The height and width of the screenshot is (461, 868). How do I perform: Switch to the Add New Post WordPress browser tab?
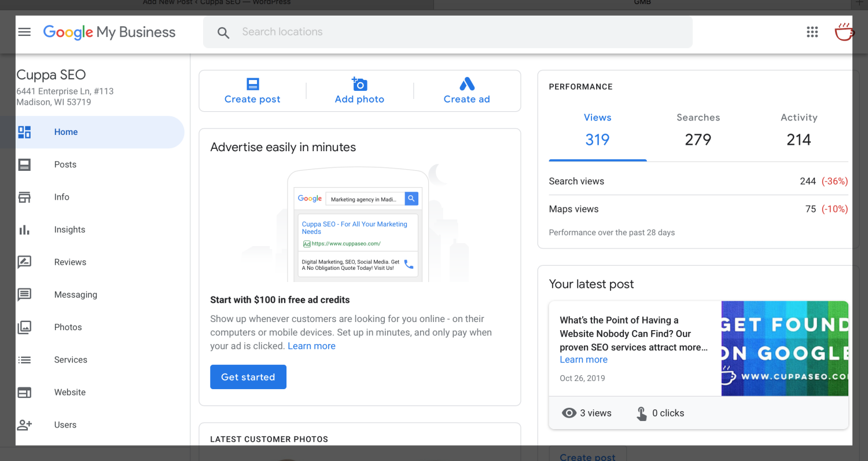(217, 3)
